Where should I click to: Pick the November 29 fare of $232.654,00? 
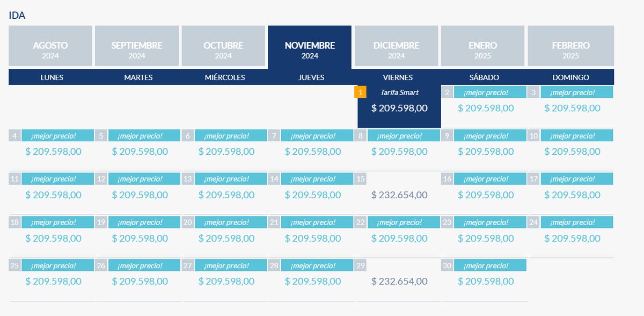point(399,281)
